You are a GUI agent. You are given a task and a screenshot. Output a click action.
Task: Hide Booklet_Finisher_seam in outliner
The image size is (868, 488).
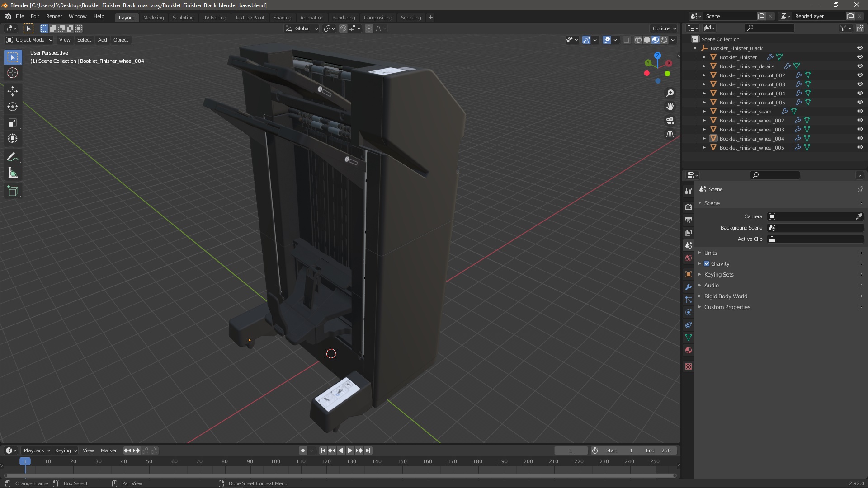[x=860, y=111]
